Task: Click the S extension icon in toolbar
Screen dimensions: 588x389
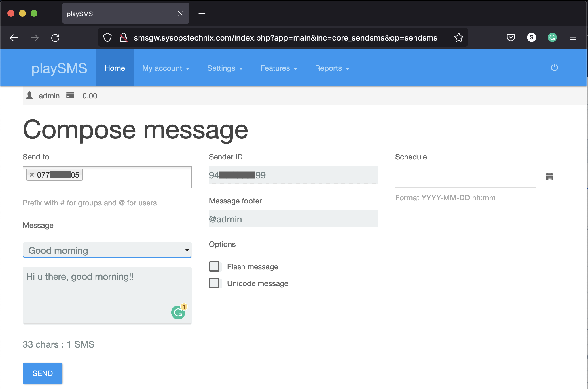Action: tap(532, 38)
